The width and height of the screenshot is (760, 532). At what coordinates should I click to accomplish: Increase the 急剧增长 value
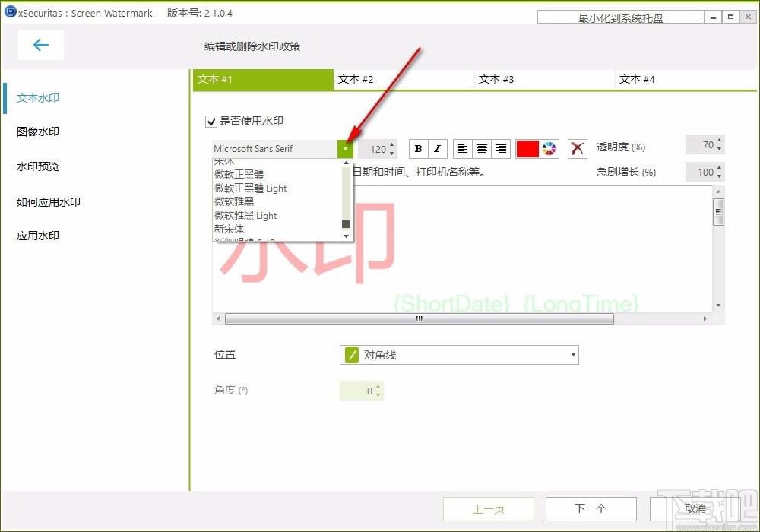(x=719, y=168)
